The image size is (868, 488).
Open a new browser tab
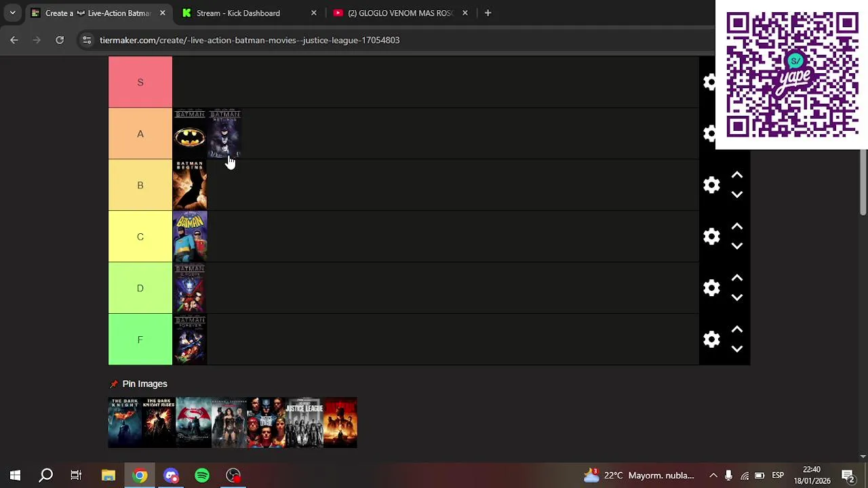[x=488, y=13]
